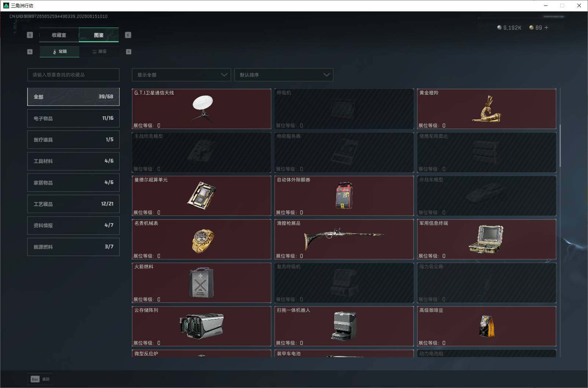The image size is (588, 388).
Task: Click the D key hint icon
Action: pos(129,52)
